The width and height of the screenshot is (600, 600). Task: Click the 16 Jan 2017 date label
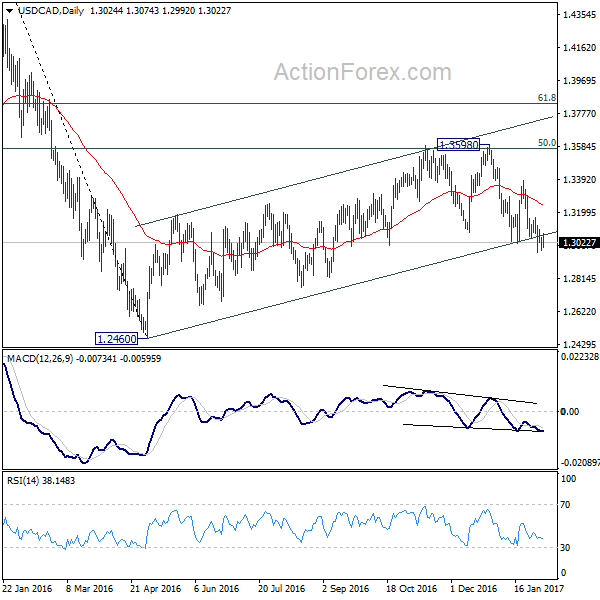(x=539, y=588)
